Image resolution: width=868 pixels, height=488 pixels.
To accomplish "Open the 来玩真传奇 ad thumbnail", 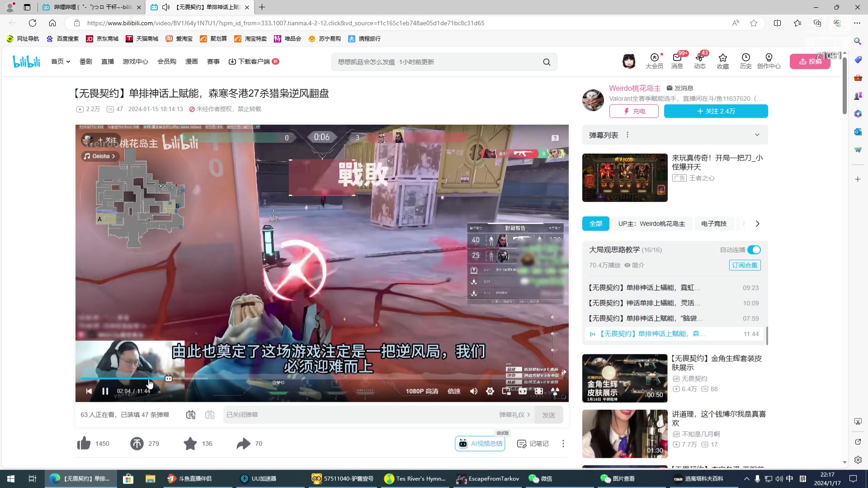I will coord(625,178).
